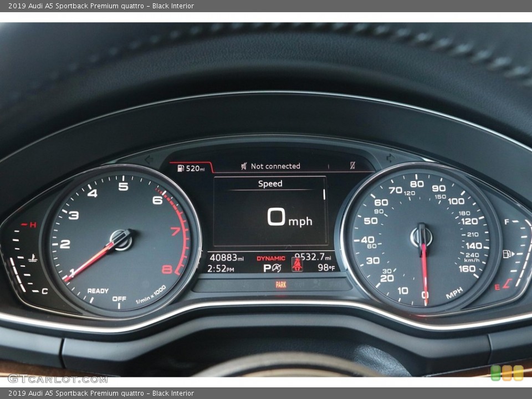Click the red DYNAMIC drive mode label

pyautogui.click(x=271, y=259)
